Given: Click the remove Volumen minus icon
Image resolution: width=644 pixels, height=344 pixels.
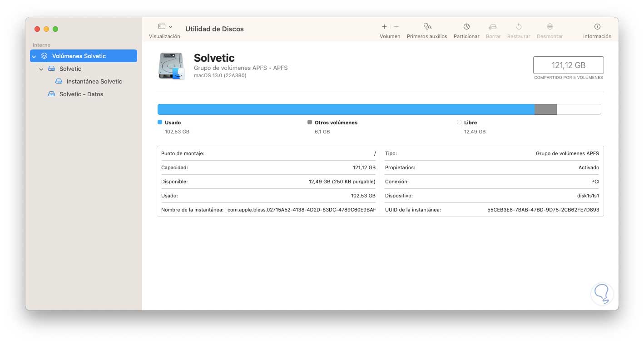Looking at the screenshot, I should tap(396, 27).
